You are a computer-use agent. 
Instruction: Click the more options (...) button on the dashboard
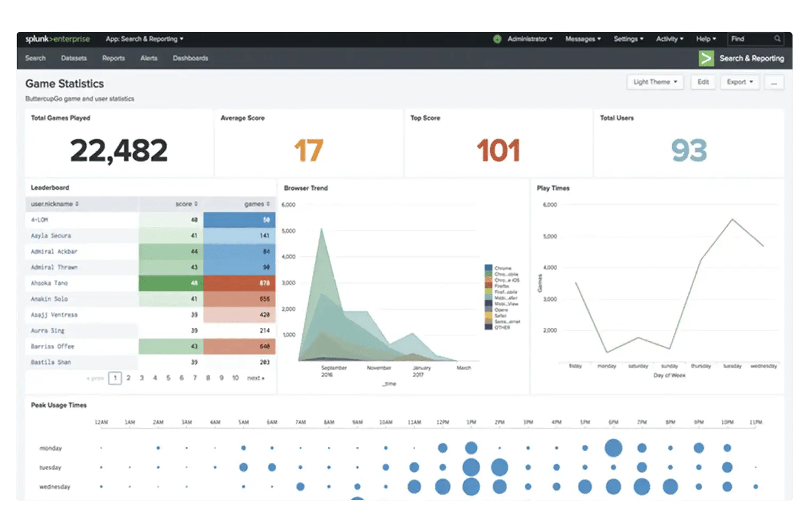point(774,82)
